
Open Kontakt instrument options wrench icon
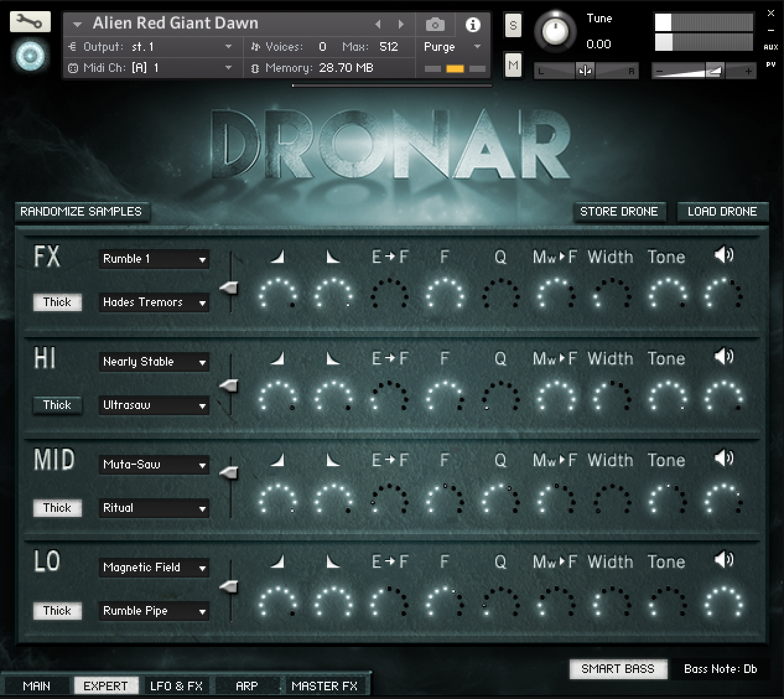click(x=31, y=21)
